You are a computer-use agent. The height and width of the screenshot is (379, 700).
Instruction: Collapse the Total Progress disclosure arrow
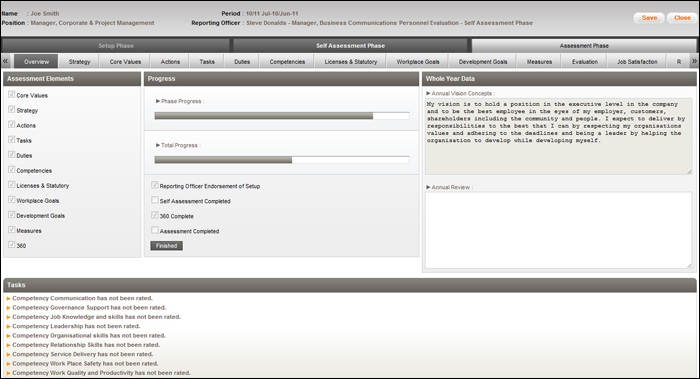coord(158,145)
